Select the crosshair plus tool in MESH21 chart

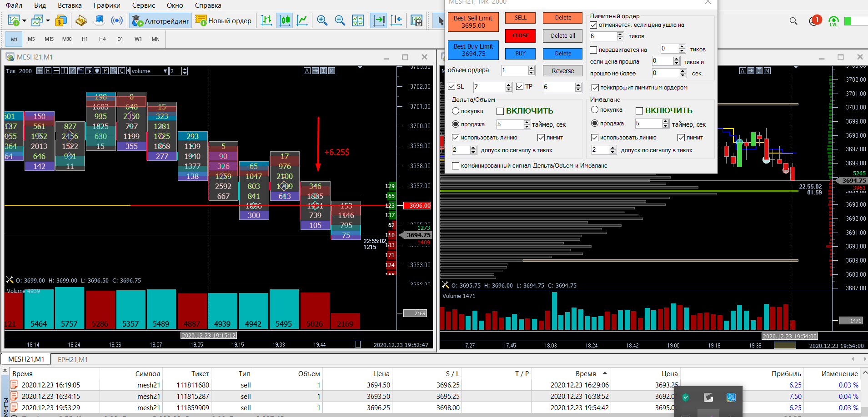[x=40, y=71]
